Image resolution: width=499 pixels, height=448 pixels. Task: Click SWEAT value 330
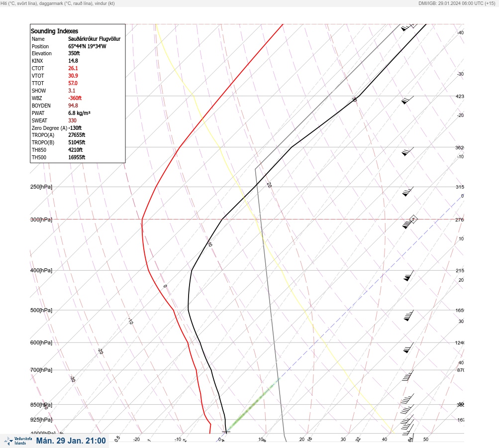tap(72, 120)
